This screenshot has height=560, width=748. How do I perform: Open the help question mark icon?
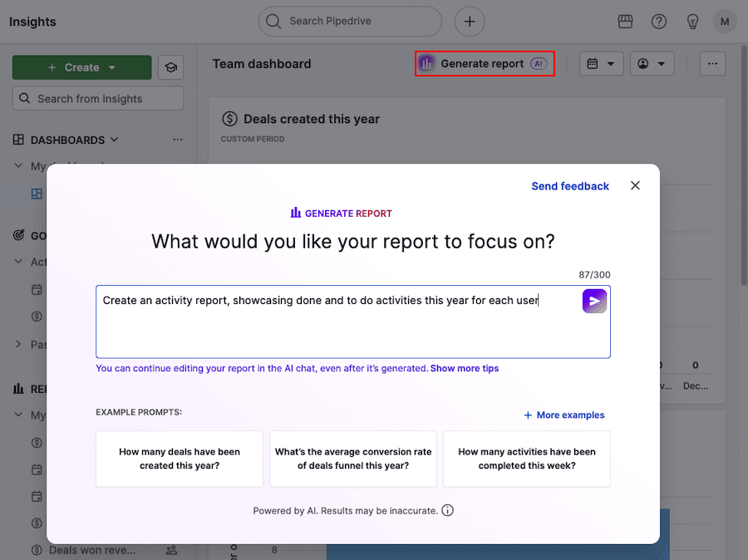(x=659, y=22)
